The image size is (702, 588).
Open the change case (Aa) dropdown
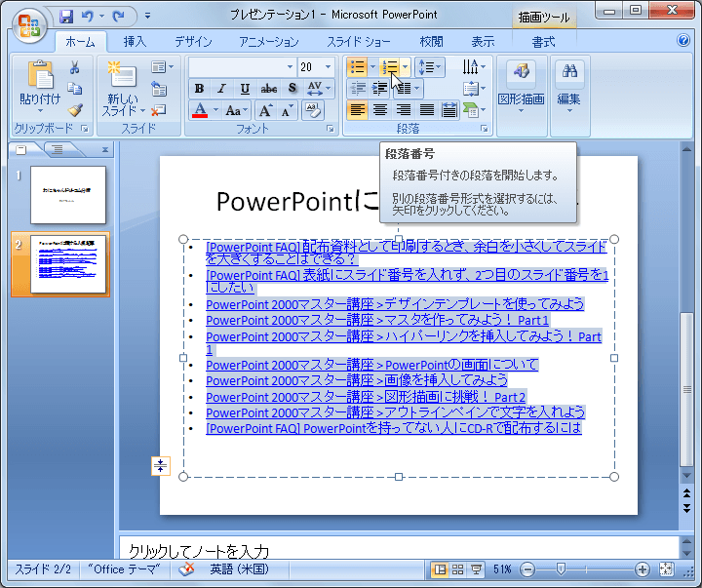(x=236, y=110)
